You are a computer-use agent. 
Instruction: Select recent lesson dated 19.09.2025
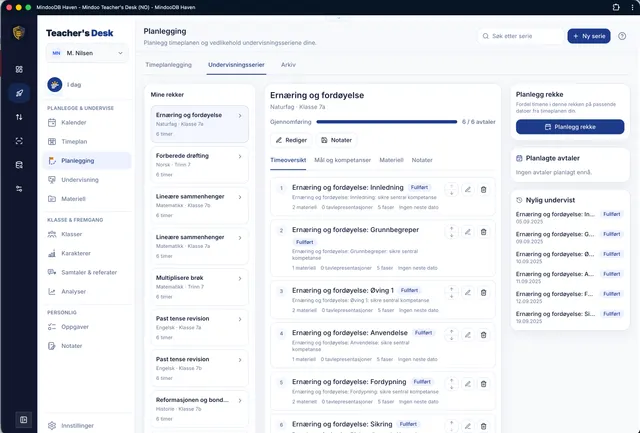(569, 317)
